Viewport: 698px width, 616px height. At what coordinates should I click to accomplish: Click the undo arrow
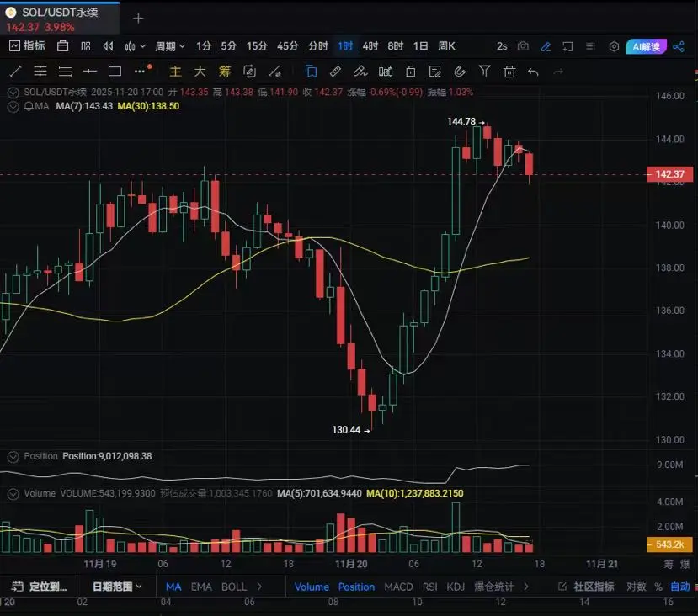[x=533, y=72]
